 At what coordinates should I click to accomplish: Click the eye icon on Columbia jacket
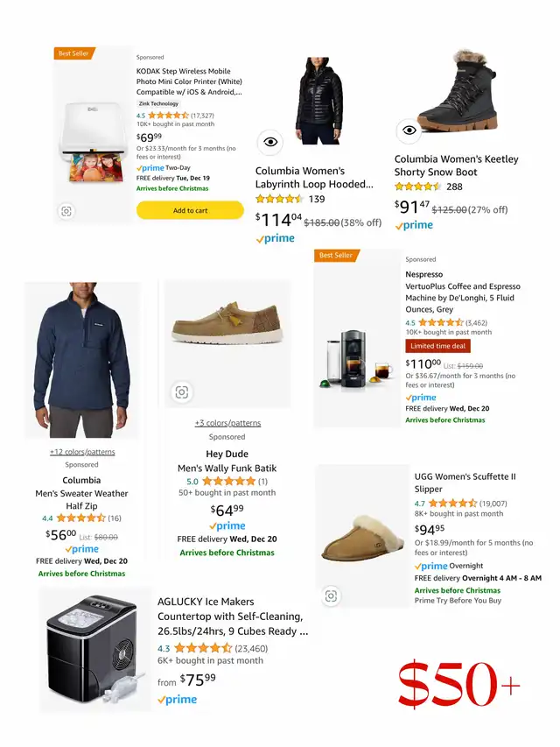pos(270,142)
